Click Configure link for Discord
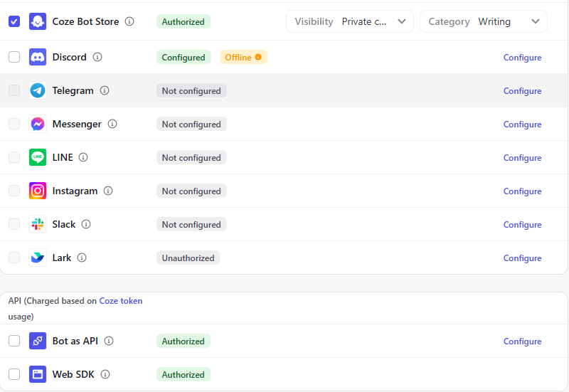This screenshot has width=569, height=392. [522, 58]
